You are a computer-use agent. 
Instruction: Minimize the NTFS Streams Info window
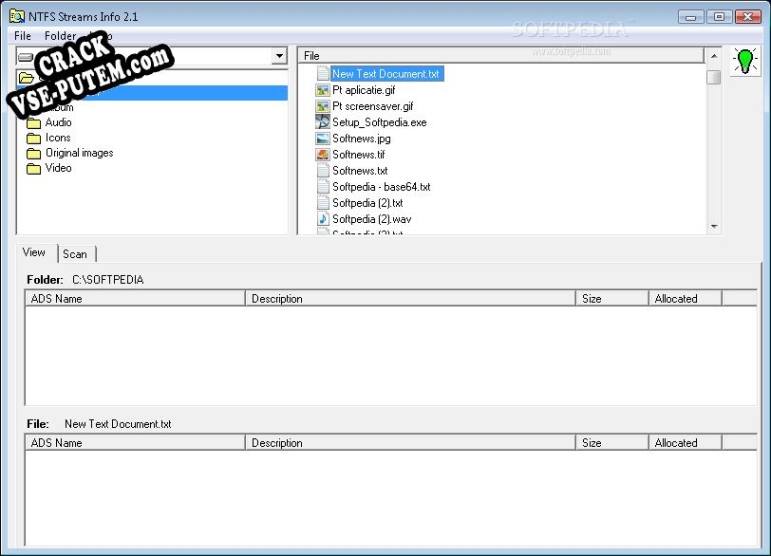click(x=690, y=17)
